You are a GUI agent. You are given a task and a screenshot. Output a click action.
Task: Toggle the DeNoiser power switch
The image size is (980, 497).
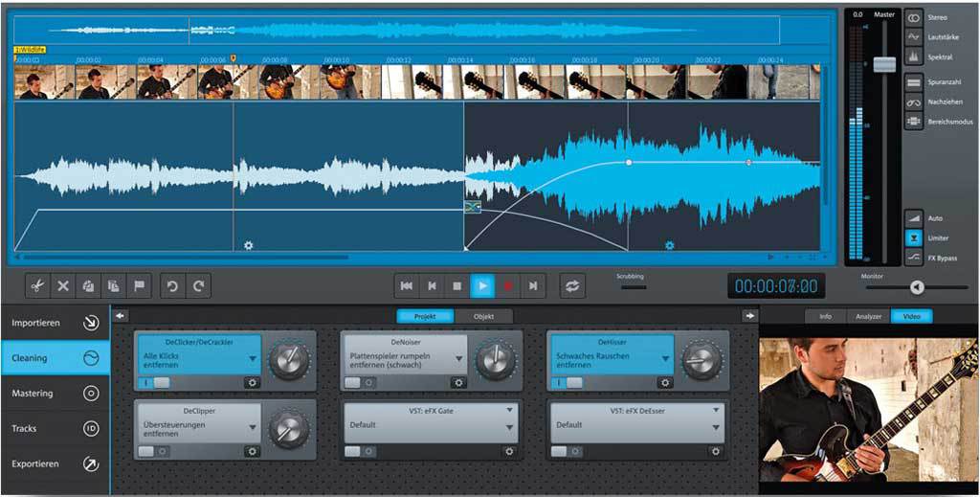click(x=360, y=383)
